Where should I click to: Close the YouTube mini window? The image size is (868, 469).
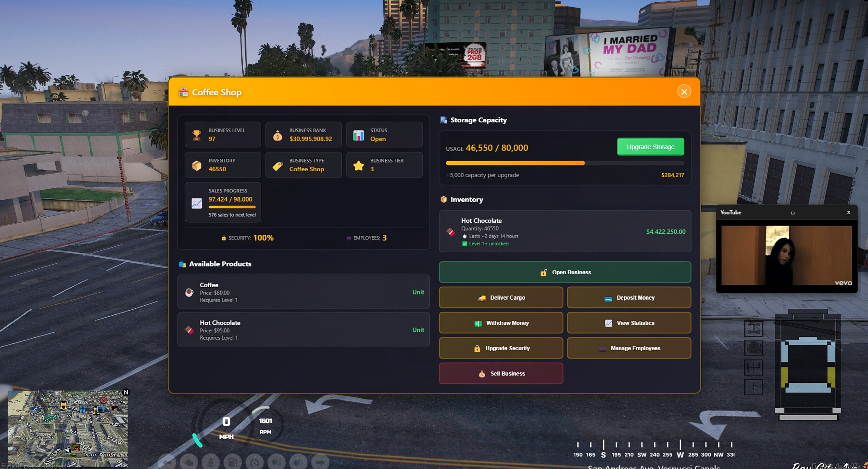849,212
